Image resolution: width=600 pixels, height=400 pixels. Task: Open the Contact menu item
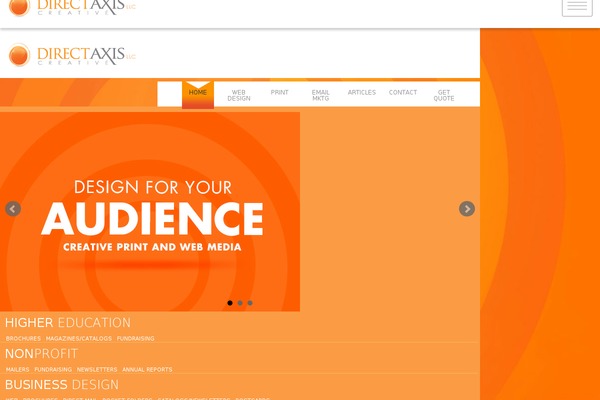pos(403,92)
